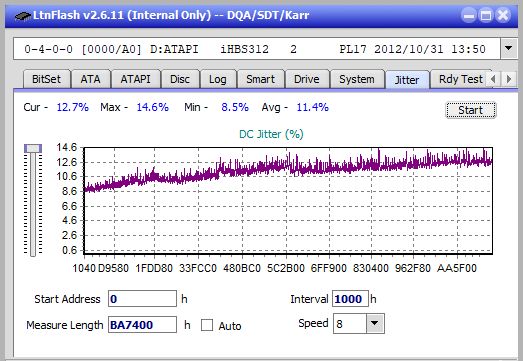Open the Log tab
Viewport: 523px width, 361px height.
click(x=218, y=79)
